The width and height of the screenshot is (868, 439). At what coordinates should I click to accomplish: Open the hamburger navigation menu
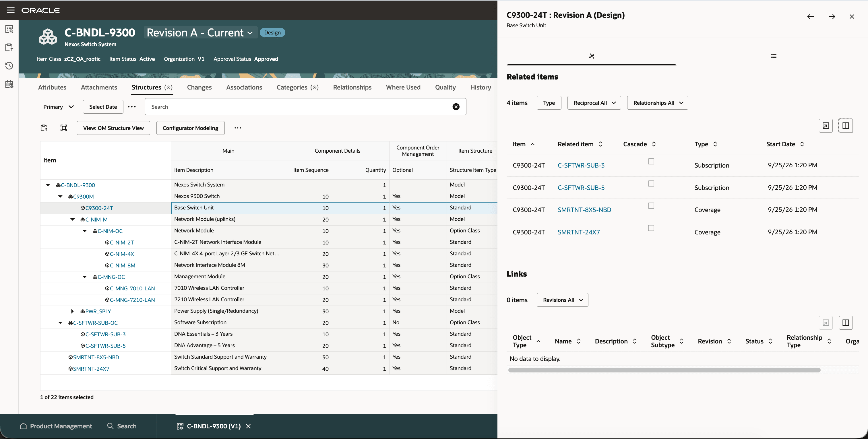click(10, 10)
